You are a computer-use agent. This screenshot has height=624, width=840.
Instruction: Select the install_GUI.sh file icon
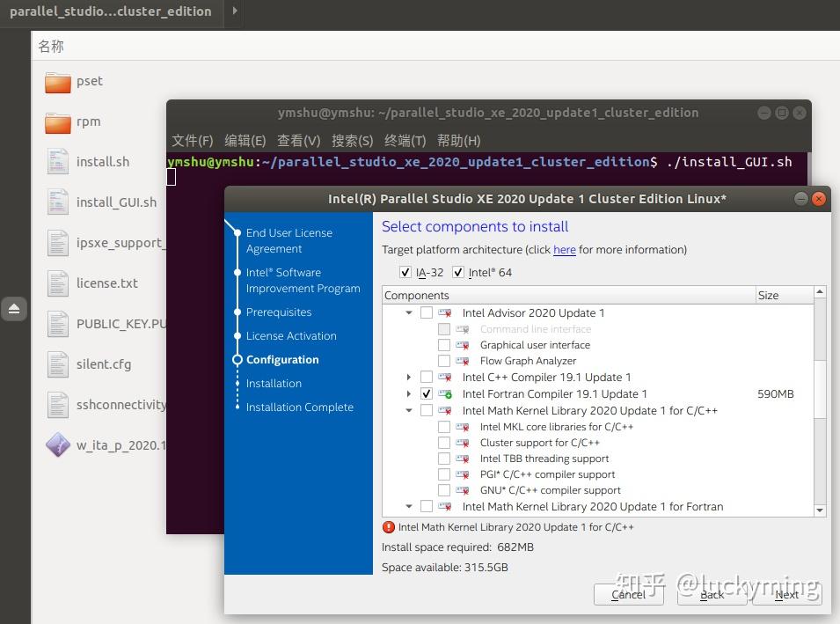click(x=57, y=202)
